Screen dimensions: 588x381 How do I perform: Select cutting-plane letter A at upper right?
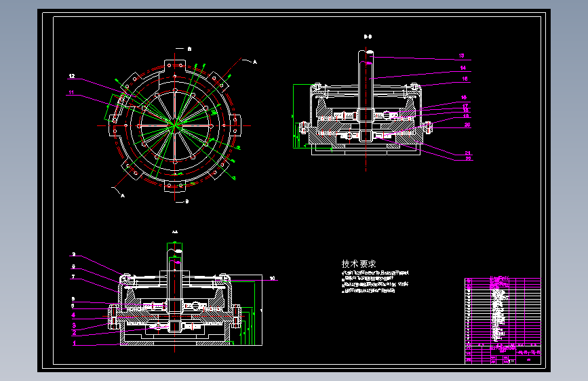[255, 62]
